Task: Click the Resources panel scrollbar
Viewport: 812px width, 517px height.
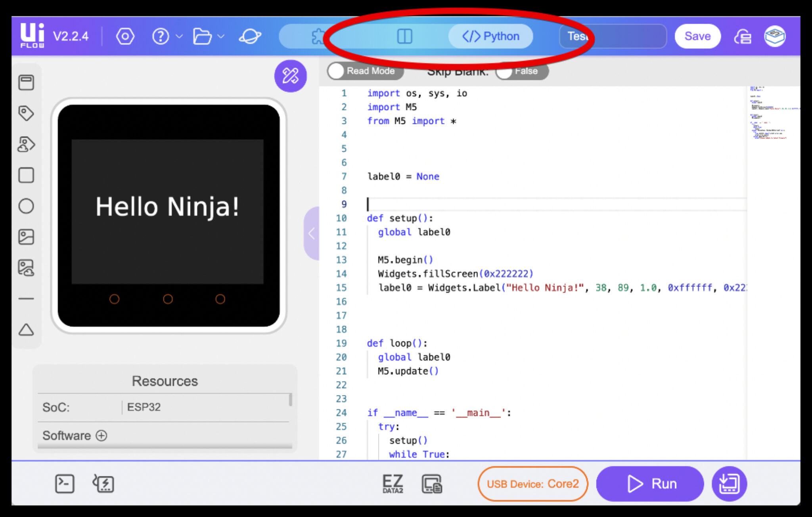Action: [x=291, y=400]
